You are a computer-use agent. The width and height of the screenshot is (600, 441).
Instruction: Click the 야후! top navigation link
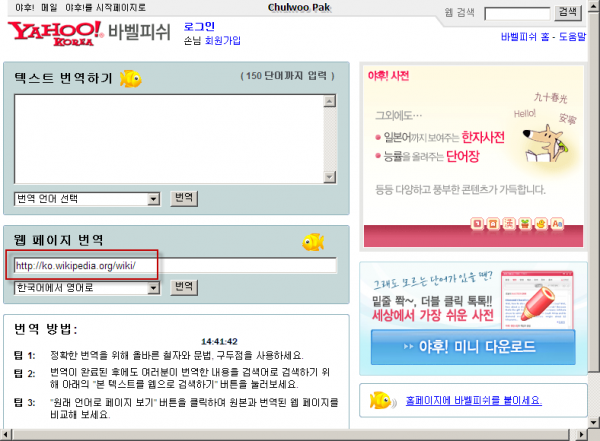tap(25, 8)
